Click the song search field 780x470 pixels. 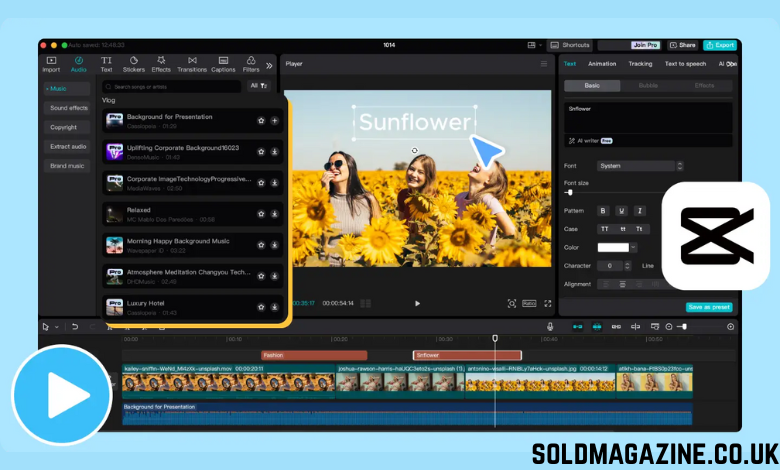coord(172,87)
